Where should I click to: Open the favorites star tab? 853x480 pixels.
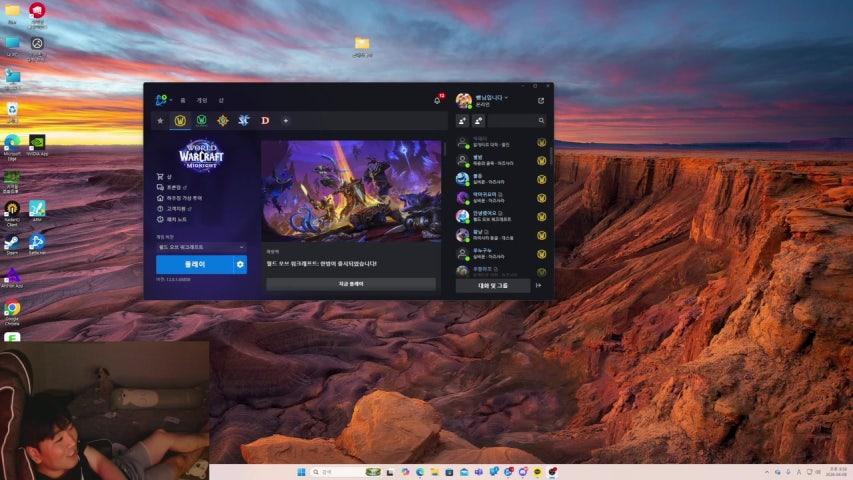pos(160,120)
